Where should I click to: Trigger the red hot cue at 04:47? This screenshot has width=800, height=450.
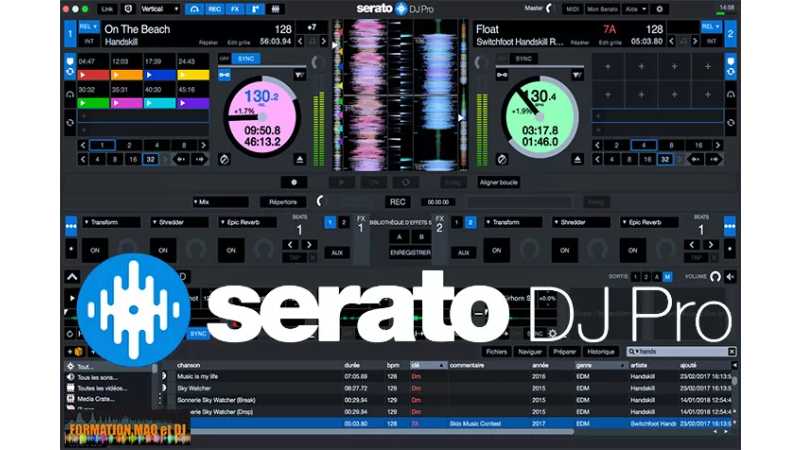93,75
